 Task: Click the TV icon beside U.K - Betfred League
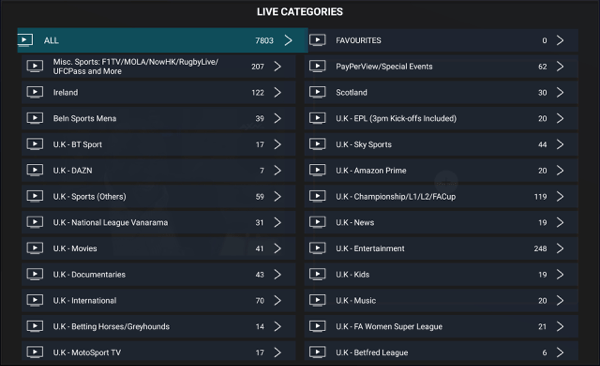coord(318,352)
